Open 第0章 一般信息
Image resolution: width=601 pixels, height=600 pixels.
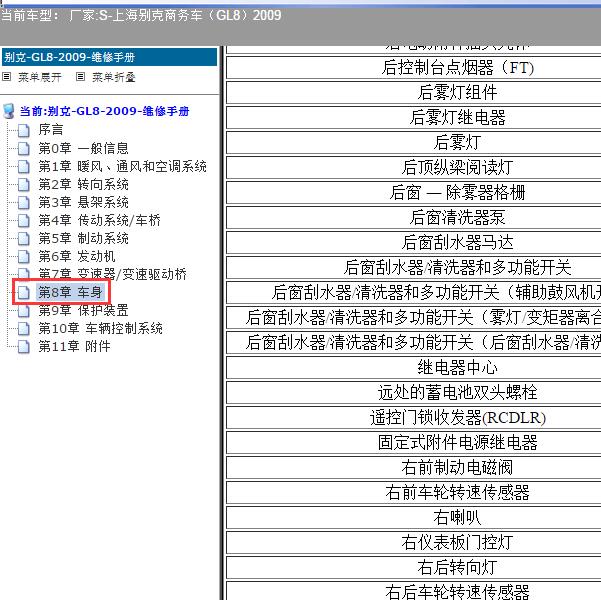[83, 148]
